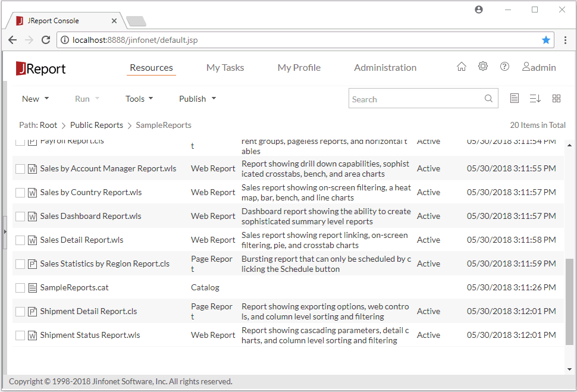Click the report list scroll-up arrow
Viewport: 577px width, 392px height.
(569, 145)
